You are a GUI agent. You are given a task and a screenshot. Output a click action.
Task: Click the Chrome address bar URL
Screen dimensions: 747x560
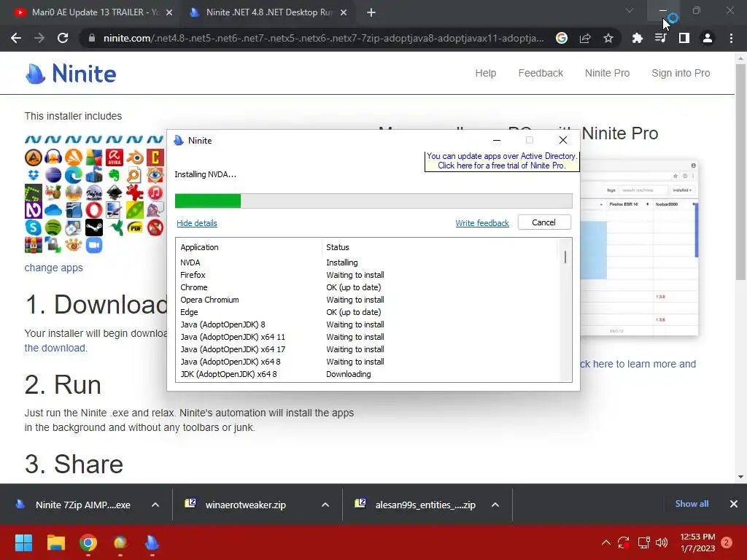[x=323, y=38]
